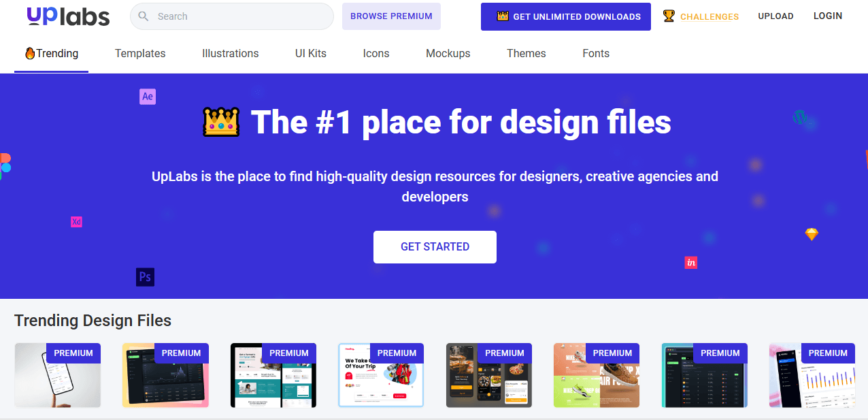Click the GET STARTED button

pyautogui.click(x=435, y=246)
